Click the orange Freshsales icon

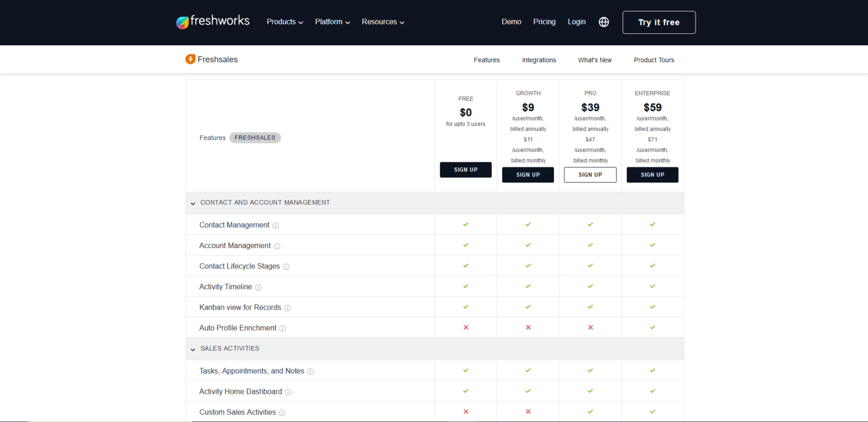[190, 59]
